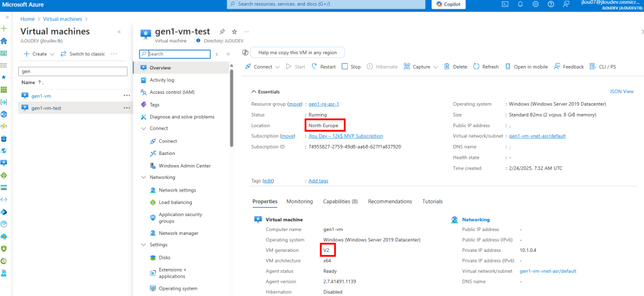Open Disks under Settings

click(164, 258)
